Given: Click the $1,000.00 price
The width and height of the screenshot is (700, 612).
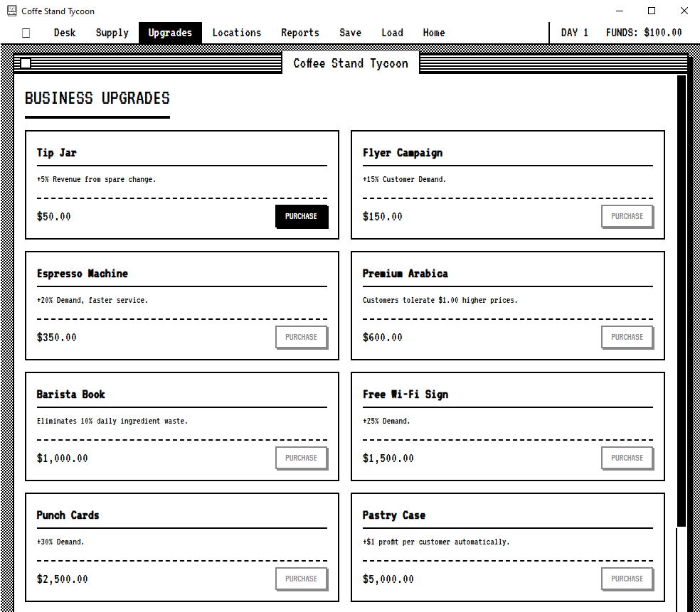Looking at the screenshot, I should click(63, 458).
